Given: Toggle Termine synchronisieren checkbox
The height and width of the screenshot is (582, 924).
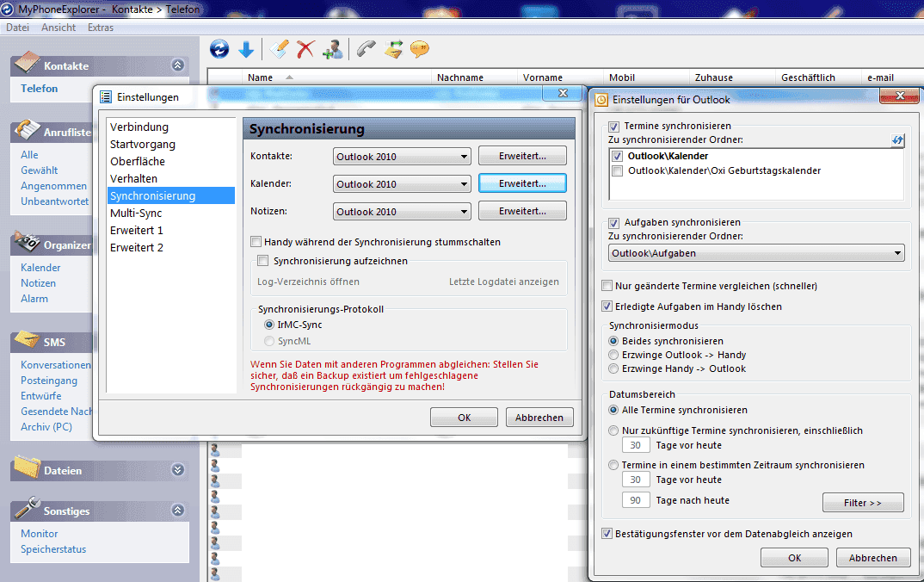Looking at the screenshot, I should [614, 127].
